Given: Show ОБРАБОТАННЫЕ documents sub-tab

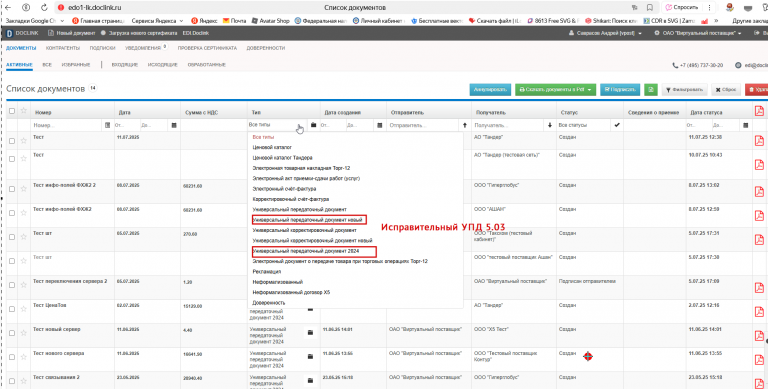Looking at the screenshot, I should coord(207,65).
